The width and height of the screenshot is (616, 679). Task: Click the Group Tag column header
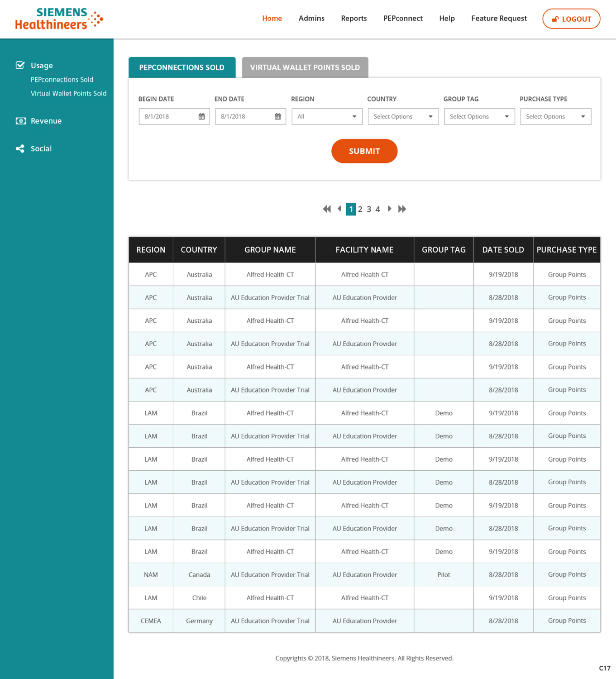pos(444,250)
